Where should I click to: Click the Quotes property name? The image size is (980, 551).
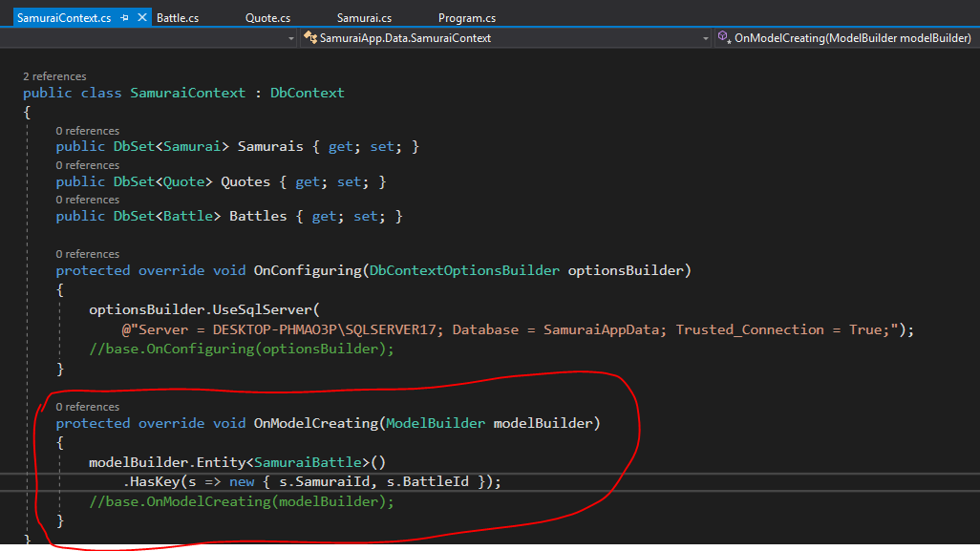tap(245, 181)
